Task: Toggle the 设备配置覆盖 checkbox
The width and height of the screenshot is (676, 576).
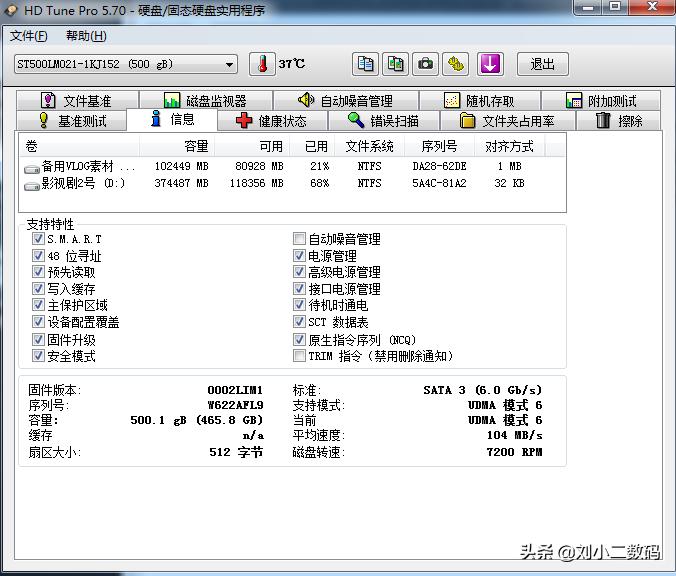Action: (38, 322)
